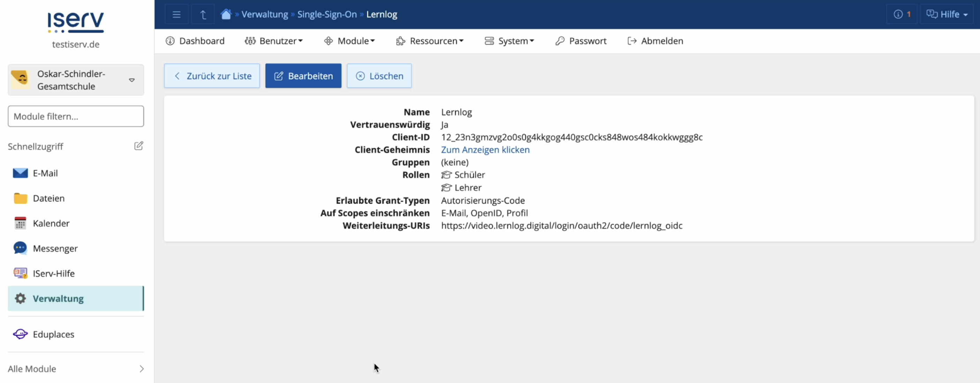Toggle the hamburger sidebar menu button

coord(176,14)
